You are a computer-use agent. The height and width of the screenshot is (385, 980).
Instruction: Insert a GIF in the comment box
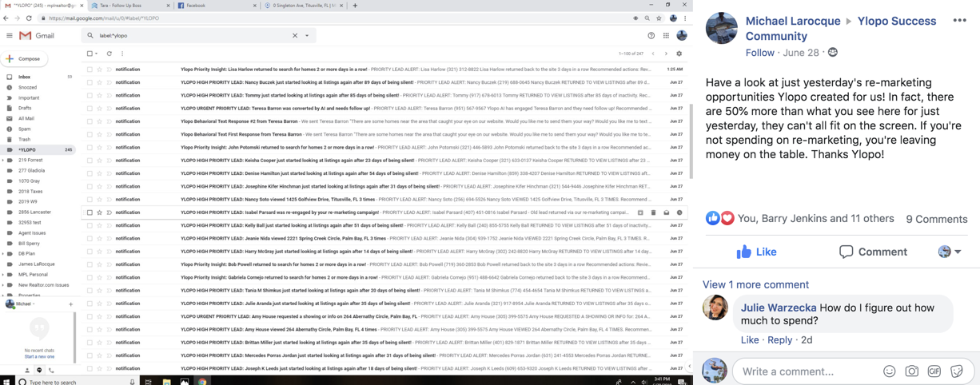pos(934,371)
